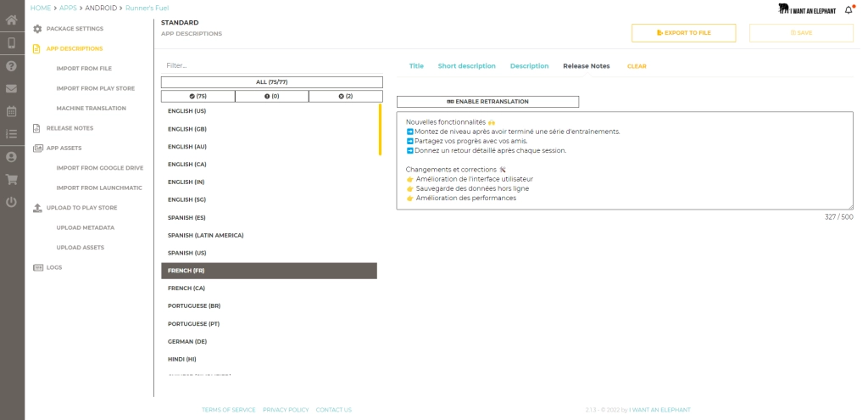Switch to the Title tab
Viewport: 868px width, 420px height.
(x=416, y=66)
